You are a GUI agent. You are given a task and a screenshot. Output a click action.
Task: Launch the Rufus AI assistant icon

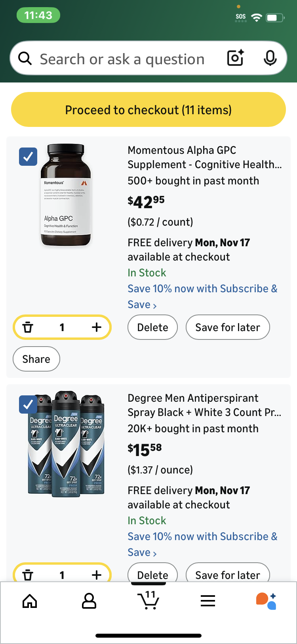[x=267, y=601]
